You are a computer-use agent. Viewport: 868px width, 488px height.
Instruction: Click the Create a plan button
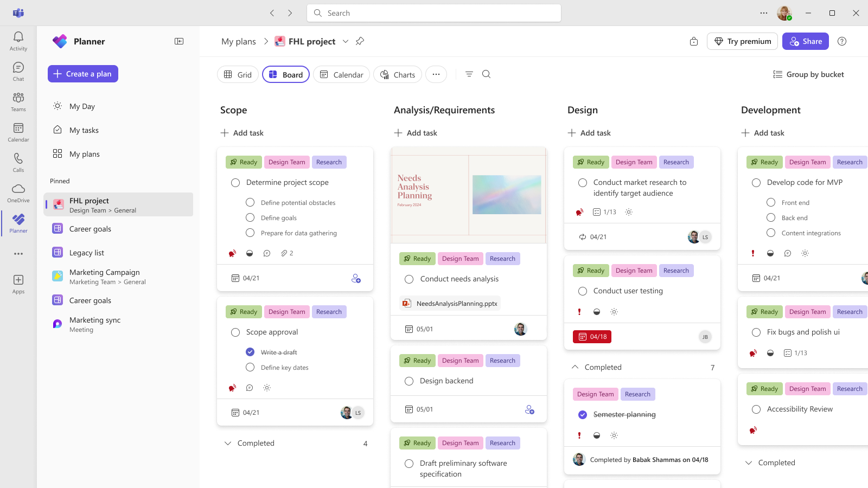click(82, 74)
